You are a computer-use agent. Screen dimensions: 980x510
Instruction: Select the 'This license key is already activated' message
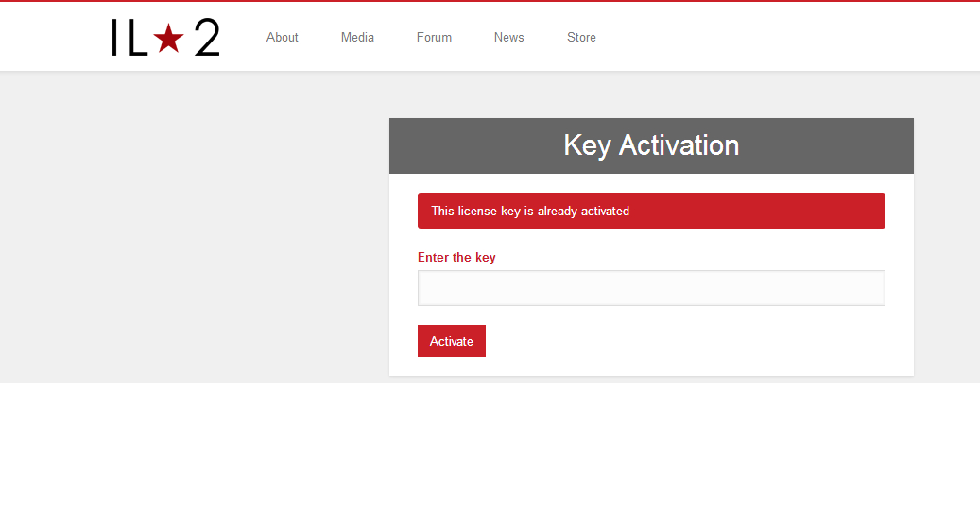[x=651, y=211]
